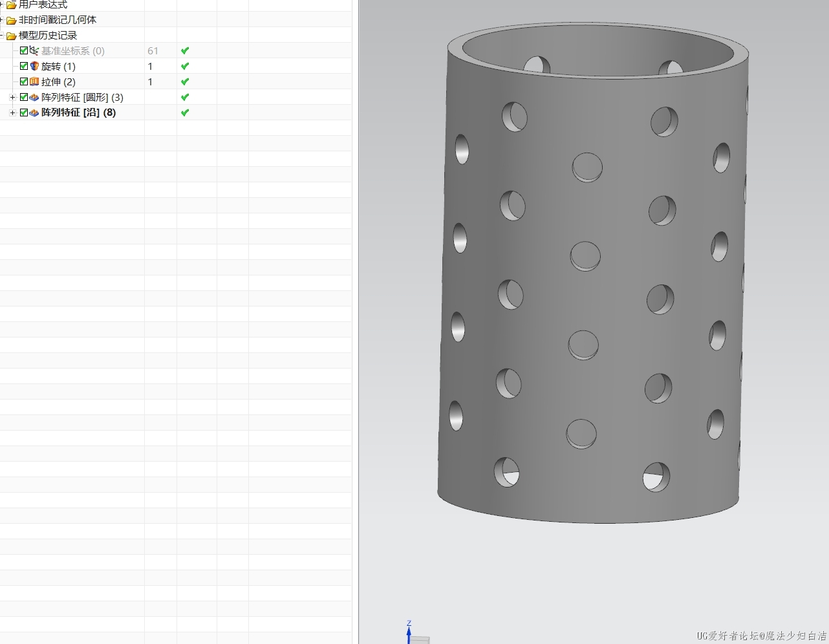Select the 基准坐标系 (0) feature label
This screenshot has height=644, width=829.
tap(72, 50)
